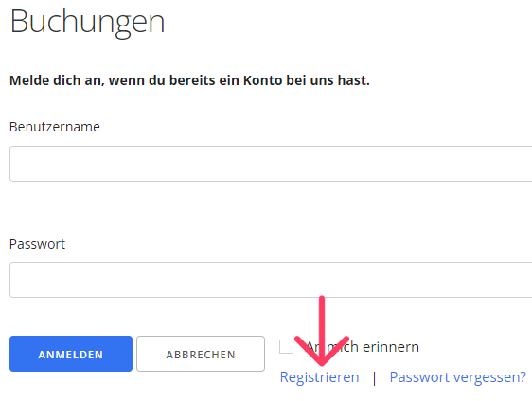Select the Buchungen page heading
532x401 pixels.
coord(87,22)
